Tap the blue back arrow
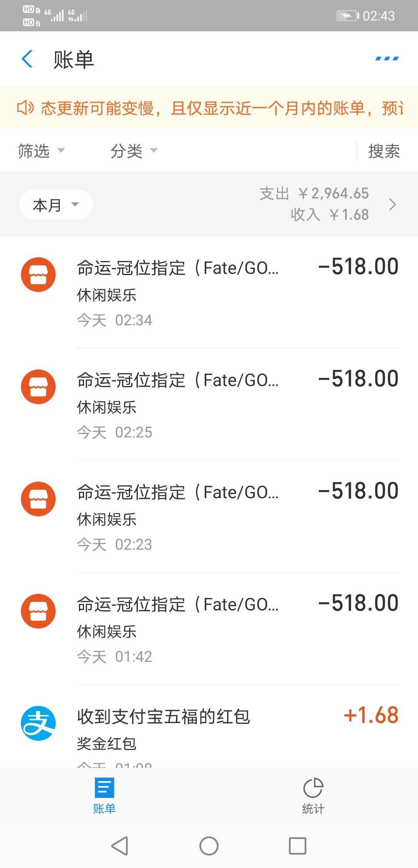 (27, 59)
